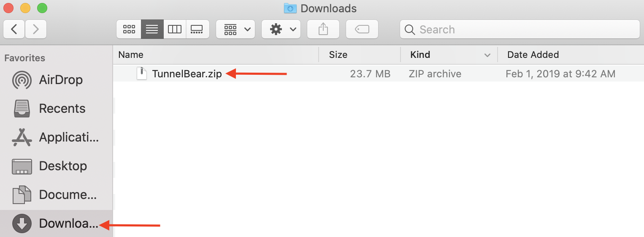Click the Share toolbar icon
The height and width of the screenshot is (237, 644).
(323, 29)
